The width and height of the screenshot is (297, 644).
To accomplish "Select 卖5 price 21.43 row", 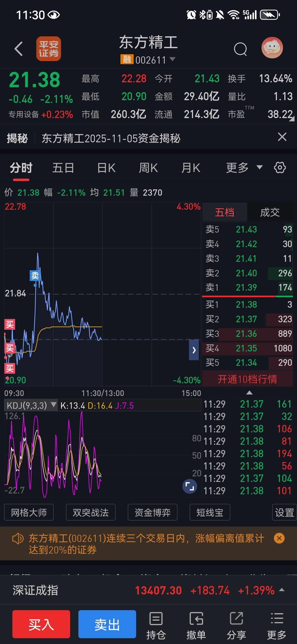I will [248, 229].
